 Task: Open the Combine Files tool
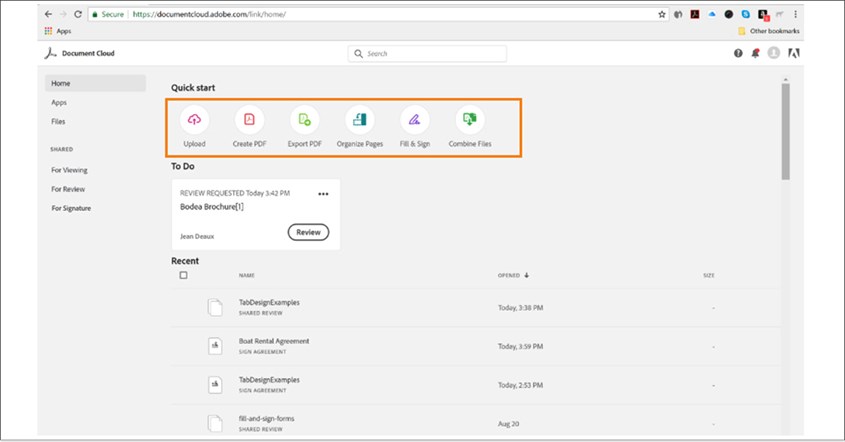pyautogui.click(x=469, y=120)
